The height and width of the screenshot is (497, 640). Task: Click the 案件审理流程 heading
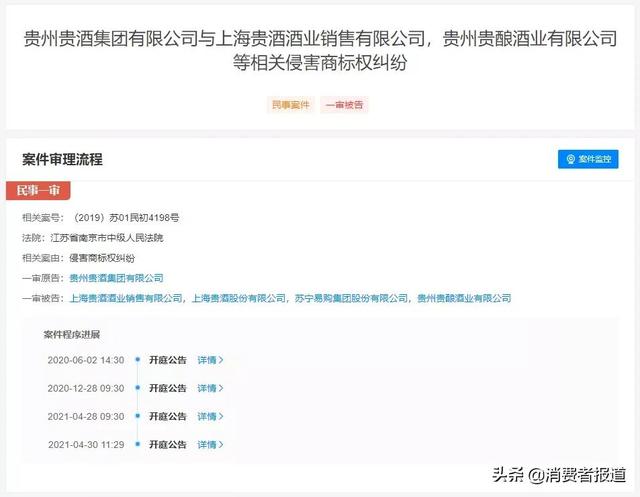pos(62,159)
